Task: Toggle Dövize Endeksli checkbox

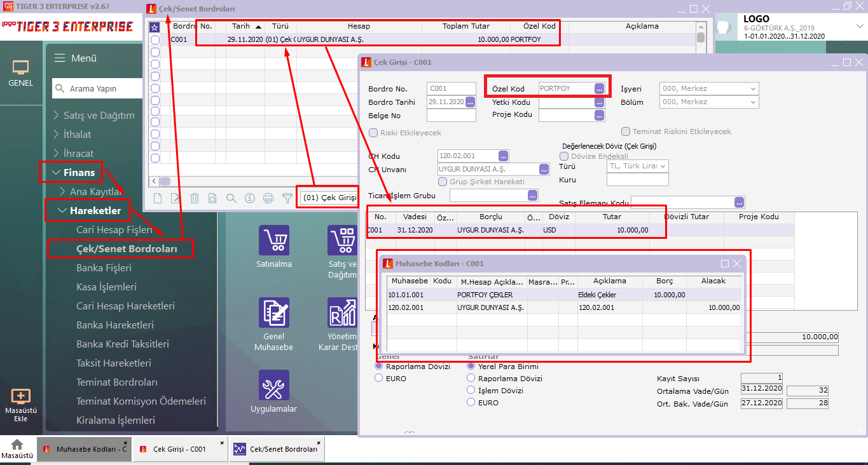Action: pos(564,156)
